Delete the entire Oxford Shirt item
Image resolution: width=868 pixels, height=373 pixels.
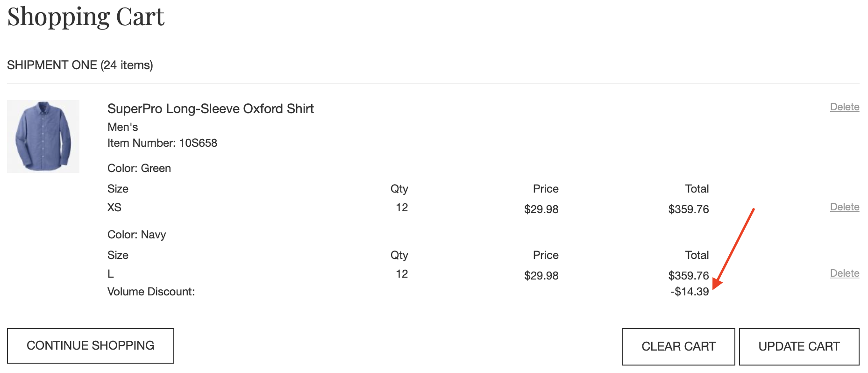coord(845,107)
